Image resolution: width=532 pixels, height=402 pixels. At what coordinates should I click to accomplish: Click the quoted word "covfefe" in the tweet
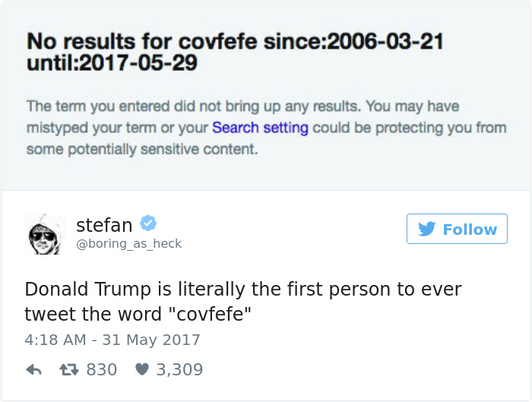223,315
